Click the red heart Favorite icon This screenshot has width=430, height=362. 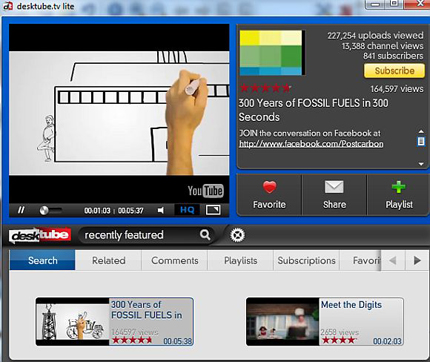269,187
